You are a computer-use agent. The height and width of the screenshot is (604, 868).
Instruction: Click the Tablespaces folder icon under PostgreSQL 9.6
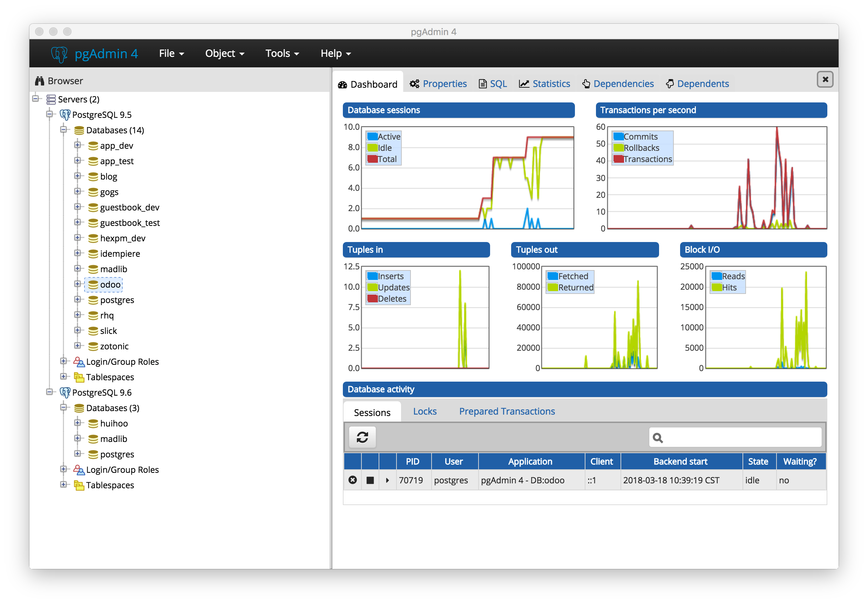[x=79, y=485]
